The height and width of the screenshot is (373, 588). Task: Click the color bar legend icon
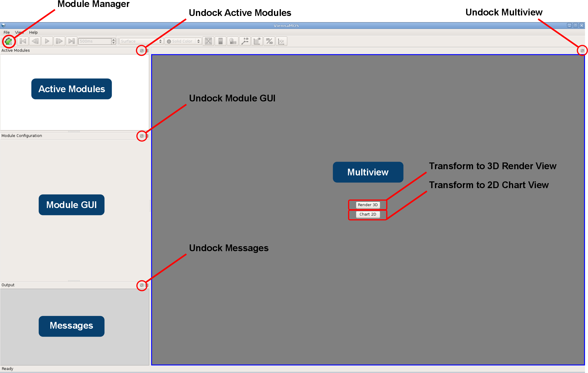221,41
